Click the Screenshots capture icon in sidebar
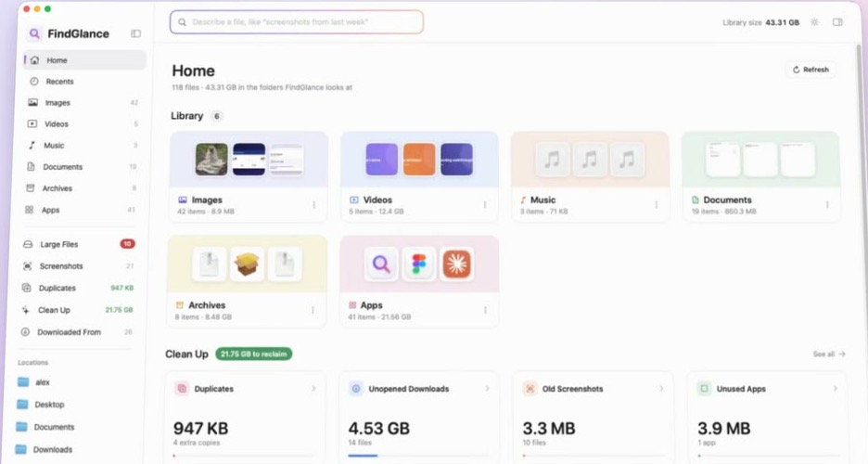868x464 pixels. [x=27, y=266]
